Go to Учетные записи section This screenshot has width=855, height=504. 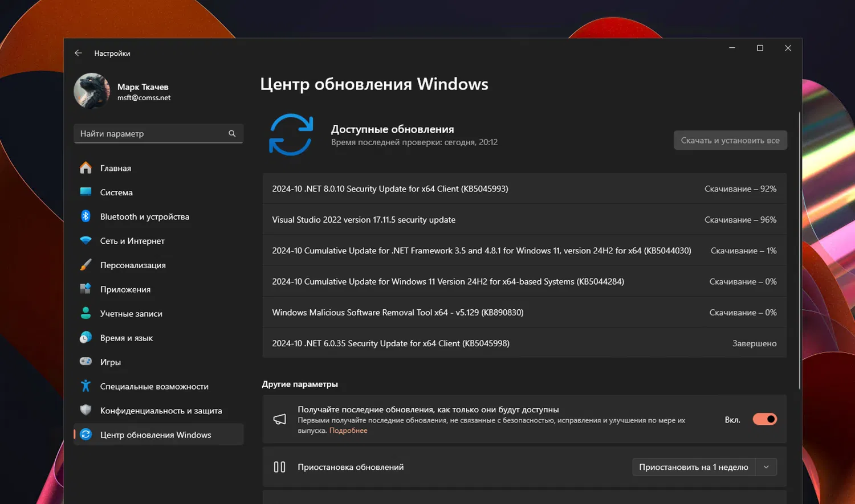pyautogui.click(x=131, y=314)
